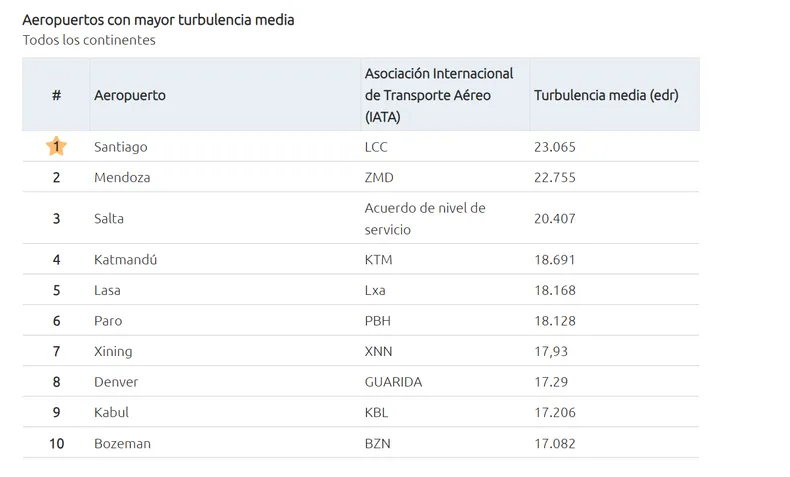790x477 pixels.
Task: Click the Asociación Internacional de Transporte Aéreo header
Action: (439, 95)
